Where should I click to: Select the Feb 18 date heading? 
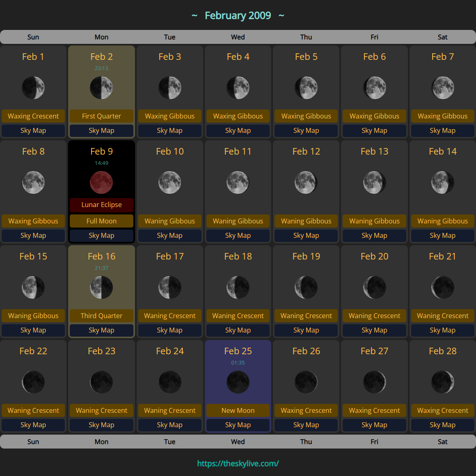tap(238, 256)
